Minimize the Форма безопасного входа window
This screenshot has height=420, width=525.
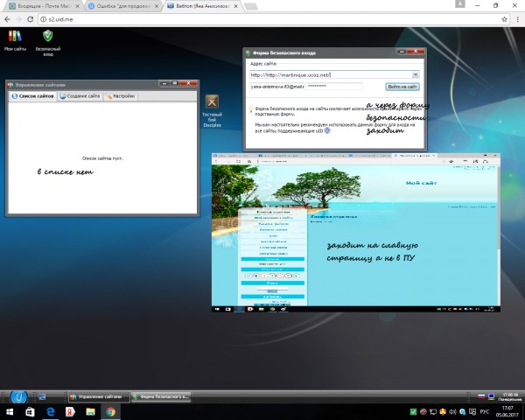[x=402, y=52]
